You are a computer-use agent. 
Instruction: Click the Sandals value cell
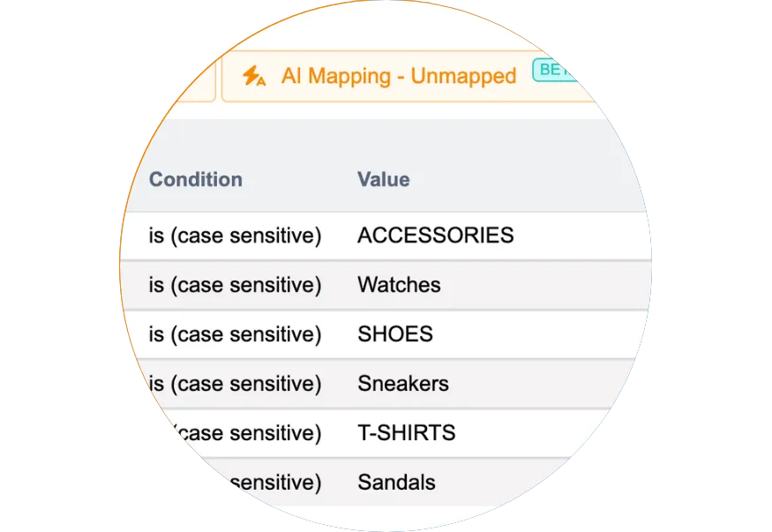point(396,483)
